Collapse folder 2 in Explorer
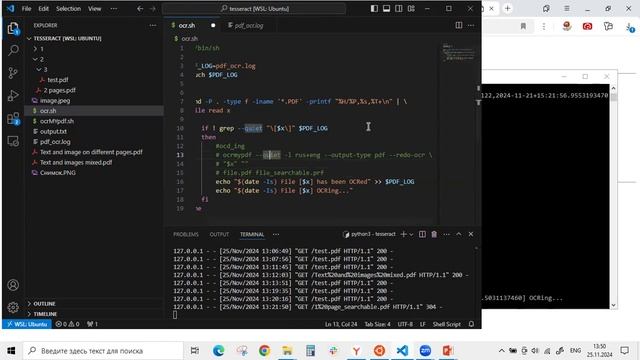Screen dimensions: 640x360 click(36, 59)
